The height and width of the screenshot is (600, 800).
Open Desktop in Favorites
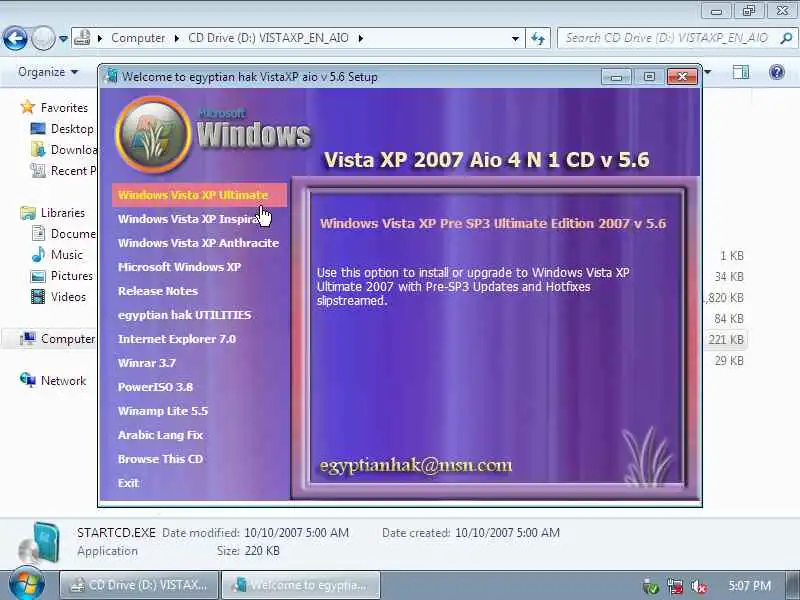72,129
